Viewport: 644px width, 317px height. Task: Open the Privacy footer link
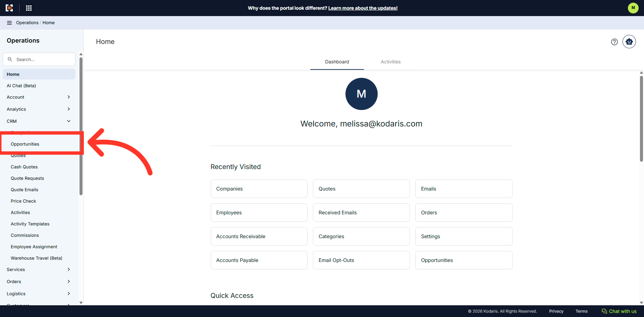pos(556,311)
